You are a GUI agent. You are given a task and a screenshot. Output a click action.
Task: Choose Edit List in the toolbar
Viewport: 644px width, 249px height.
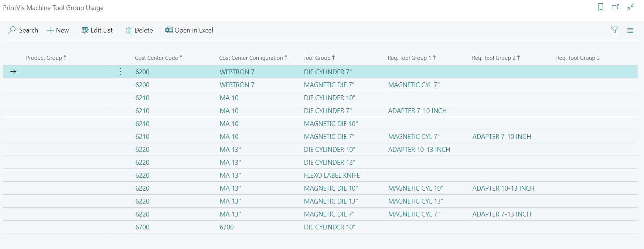click(97, 30)
